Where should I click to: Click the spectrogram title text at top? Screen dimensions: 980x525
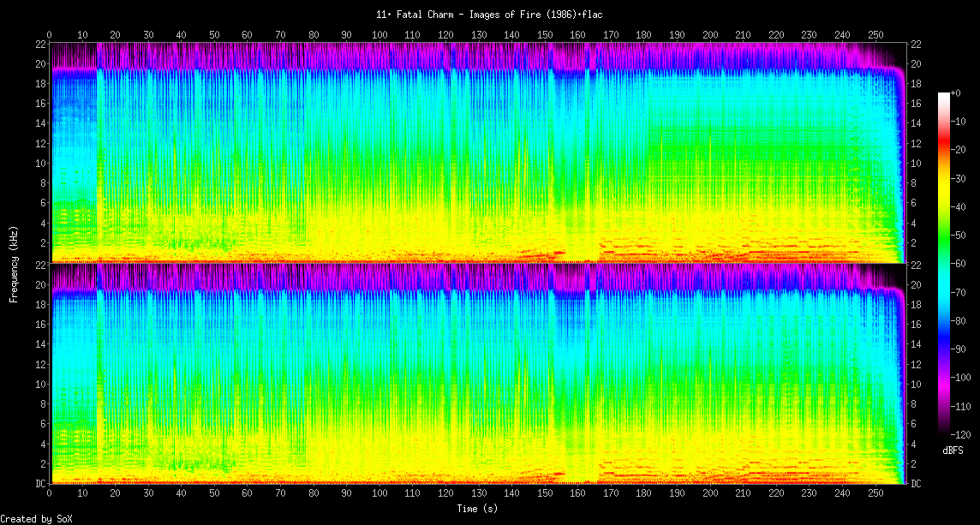pos(489,15)
